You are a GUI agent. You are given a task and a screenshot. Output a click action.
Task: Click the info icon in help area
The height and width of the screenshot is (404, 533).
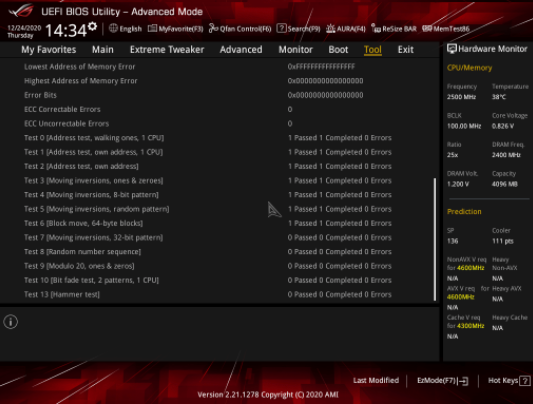pos(11,321)
